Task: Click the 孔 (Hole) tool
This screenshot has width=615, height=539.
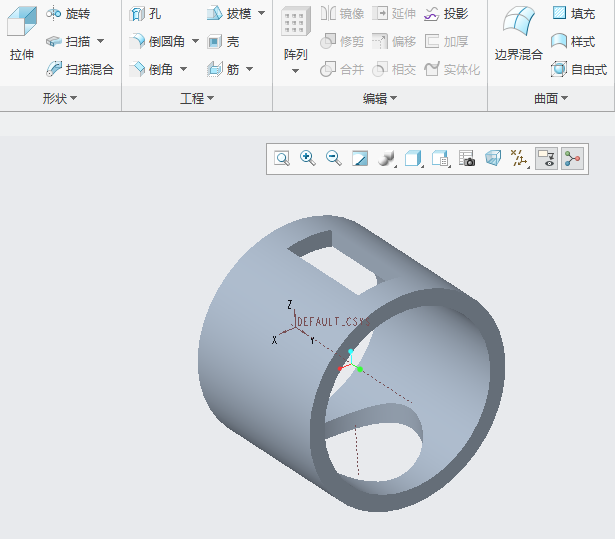Action: pyautogui.click(x=146, y=14)
